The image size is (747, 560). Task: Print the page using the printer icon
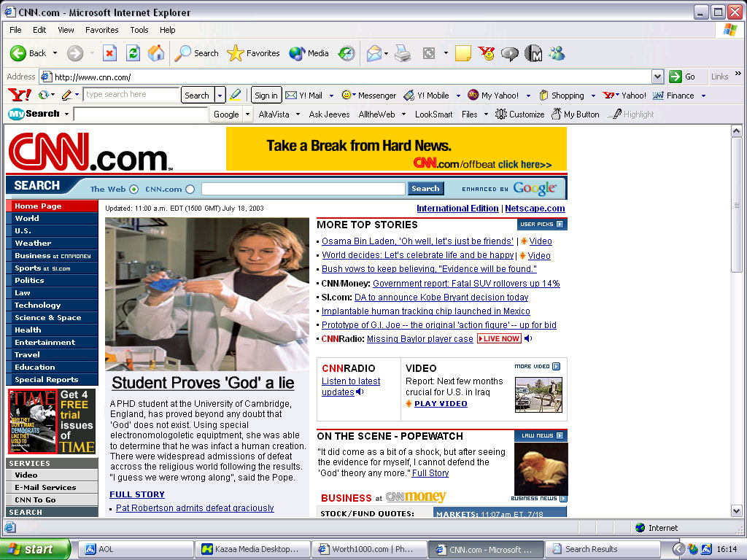pyautogui.click(x=403, y=53)
